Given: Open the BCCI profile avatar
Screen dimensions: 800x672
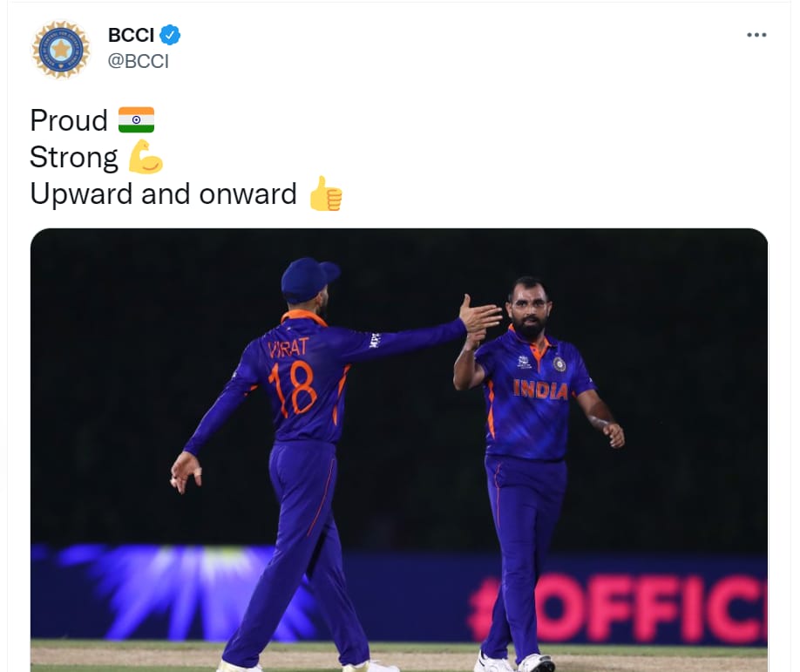Looking at the screenshot, I should [61, 50].
